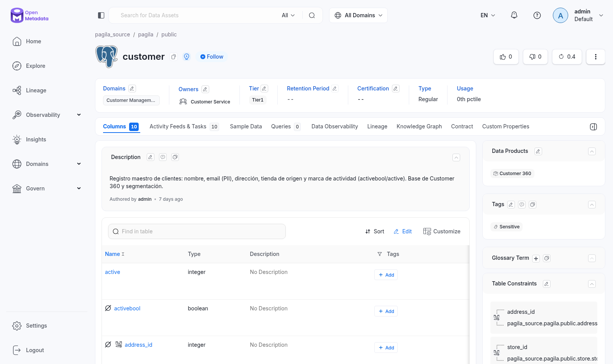Open the All search filter dropdown
Image resolution: width=613 pixels, height=364 pixels.
[288, 15]
